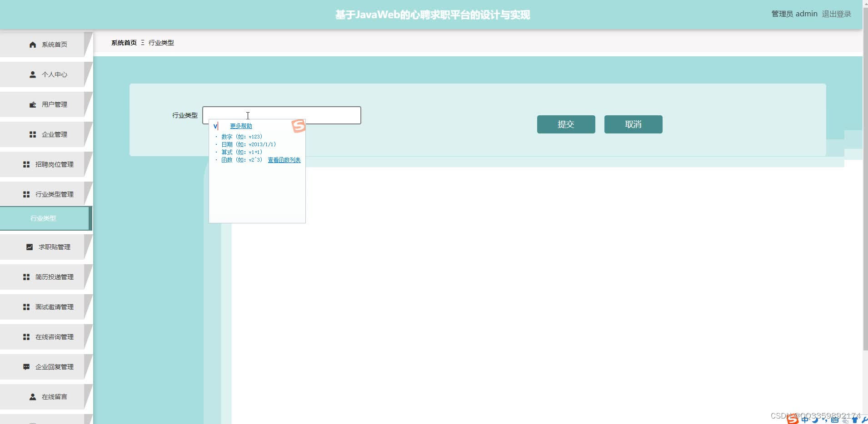
Task: Collapse 行业类型管理 sidebar menu
Action: [46, 194]
